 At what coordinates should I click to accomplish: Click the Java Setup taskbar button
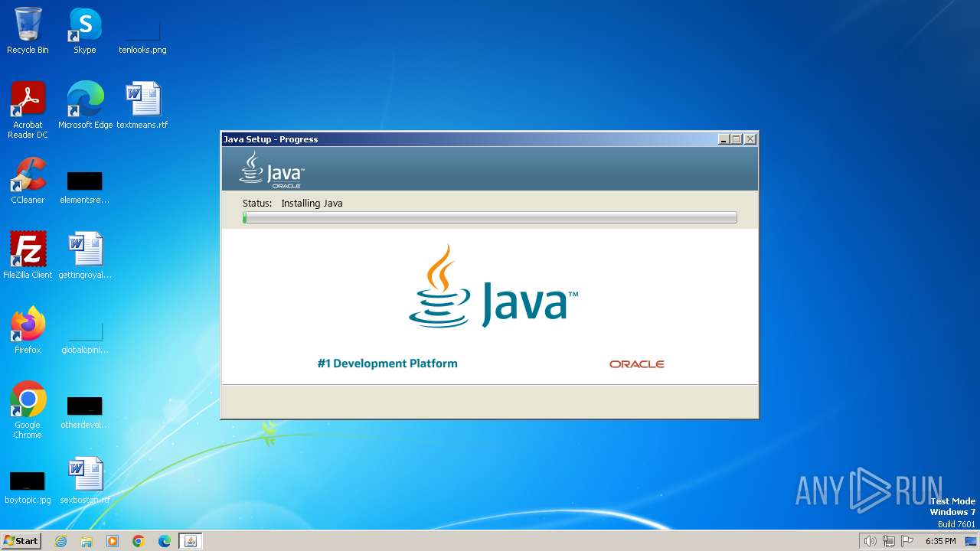point(191,541)
